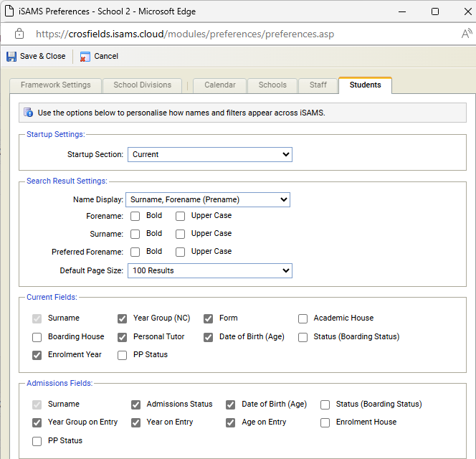Viewport: 476px width, 459px height.
Task: Click the site lock icon in address bar
Action: point(19,34)
